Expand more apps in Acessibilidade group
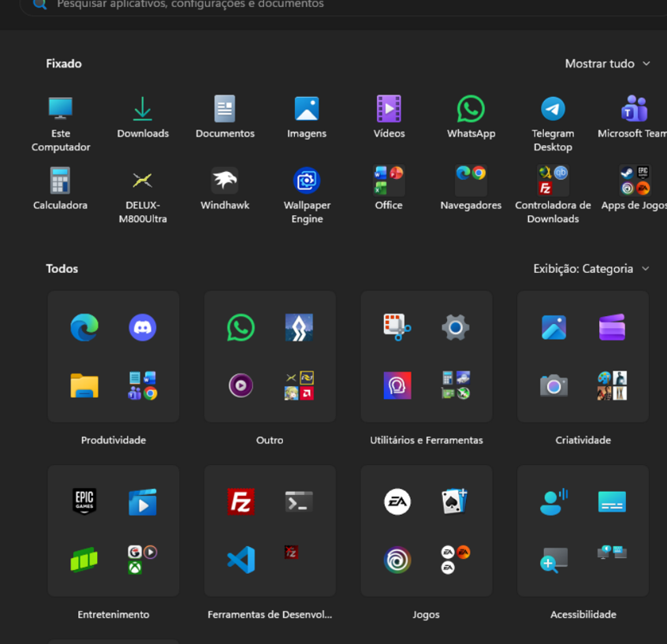 tap(612, 552)
